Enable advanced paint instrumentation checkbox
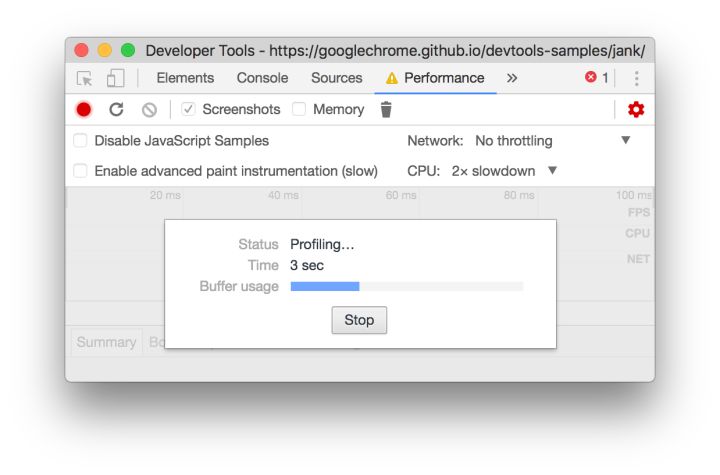720x475 pixels. (80, 171)
